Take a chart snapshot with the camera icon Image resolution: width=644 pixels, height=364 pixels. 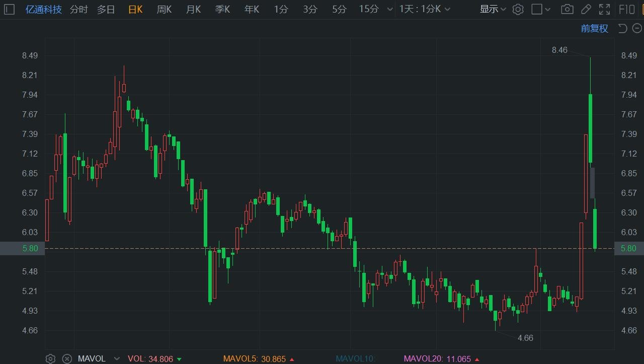pos(567,9)
